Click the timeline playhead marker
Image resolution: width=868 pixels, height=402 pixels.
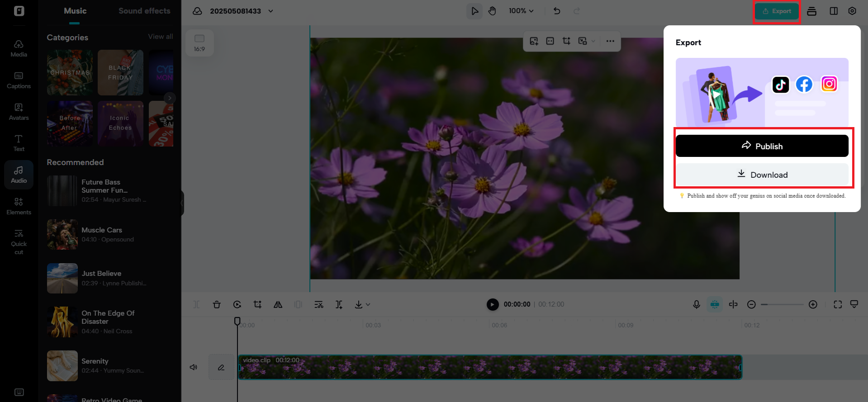pyautogui.click(x=237, y=321)
